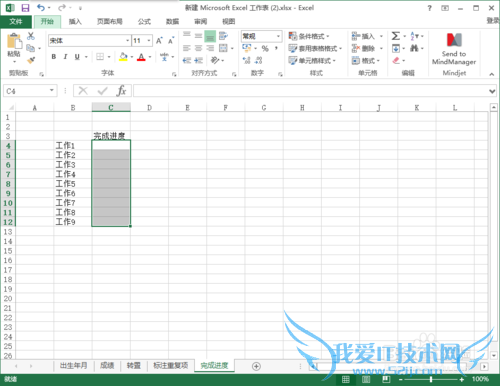Apply the red Font Color
This screenshot has width=500, height=386.
(x=141, y=57)
